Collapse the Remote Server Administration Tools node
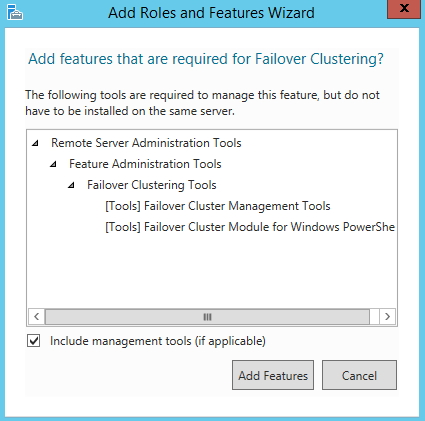Screen dimensions: 425x421 coord(35,143)
